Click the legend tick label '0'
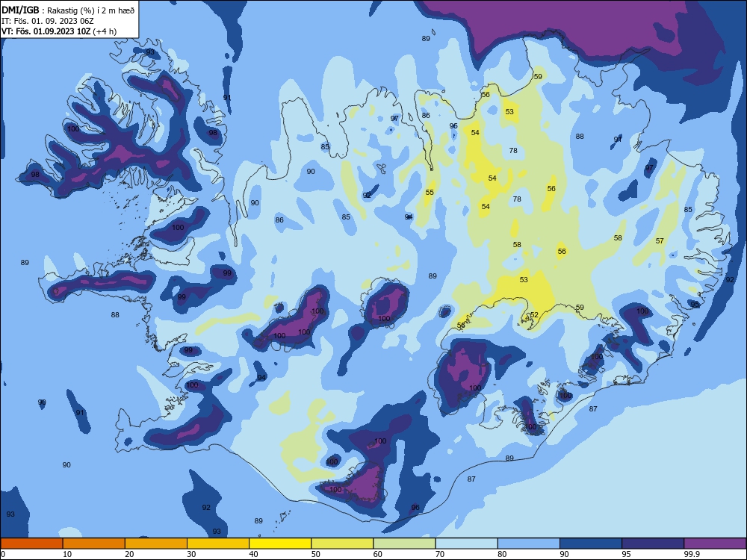Image resolution: width=747 pixels, height=560 pixels. [3, 554]
